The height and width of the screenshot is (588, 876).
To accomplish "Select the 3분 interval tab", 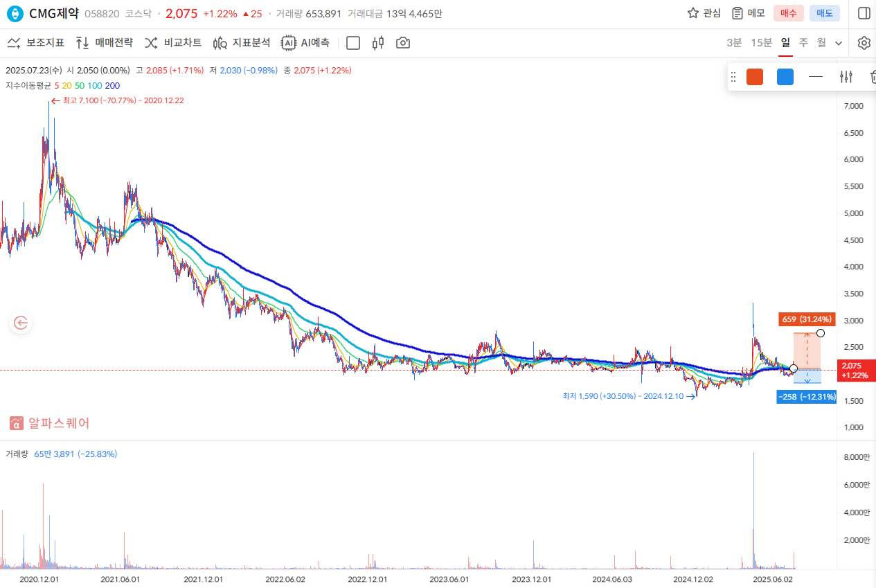I will [x=734, y=43].
